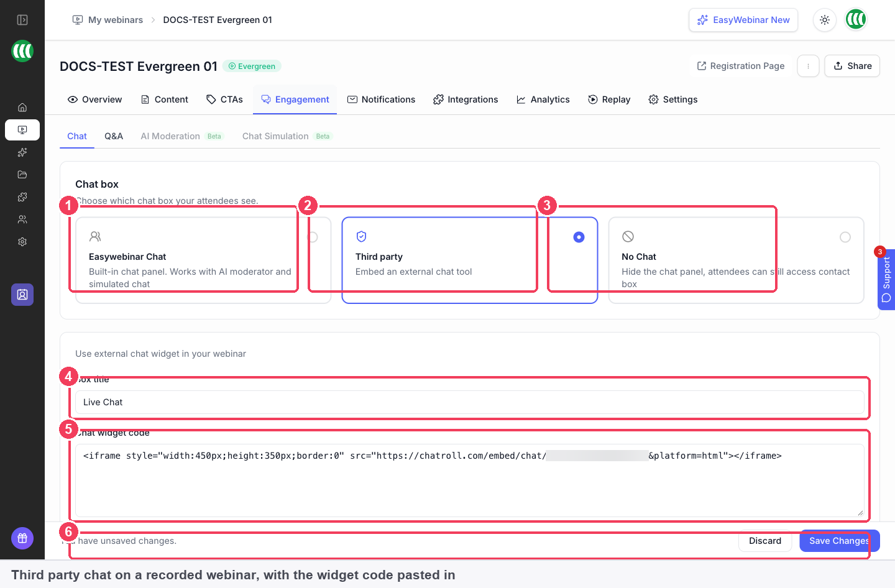Viewport: 895px width, 588px height.
Task: Click the Evergreen status badge
Action: (x=252, y=66)
